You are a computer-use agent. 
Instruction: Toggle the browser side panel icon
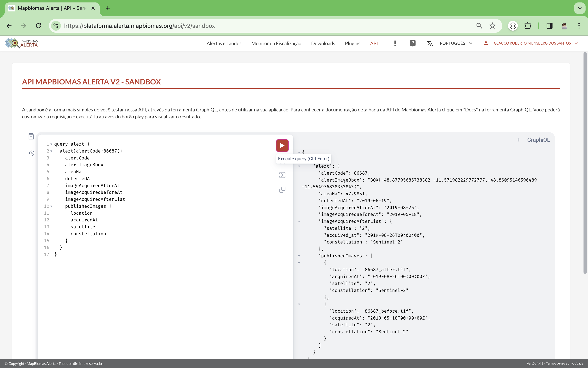[x=550, y=26]
